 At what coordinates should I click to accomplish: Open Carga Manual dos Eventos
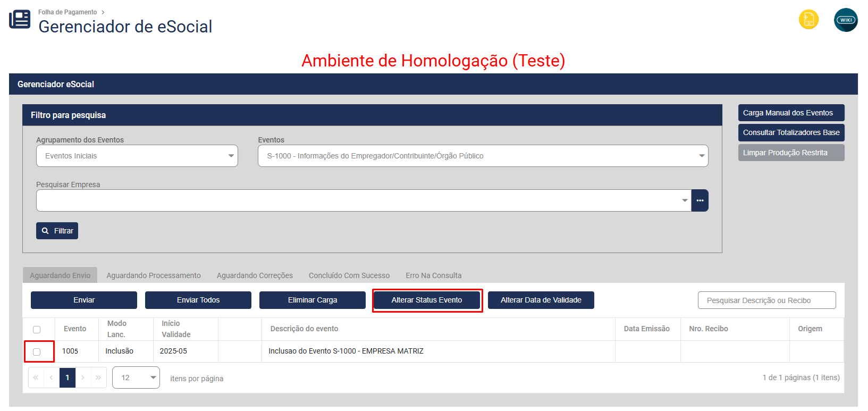click(x=791, y=113)
